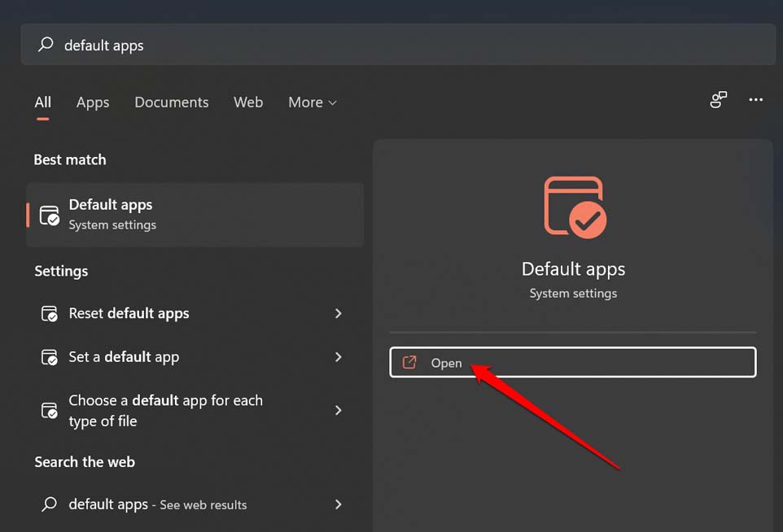Click the Default apps best match icon
Image resolution: width=783 pixels, height=532 pixels.
pos(50,215)
